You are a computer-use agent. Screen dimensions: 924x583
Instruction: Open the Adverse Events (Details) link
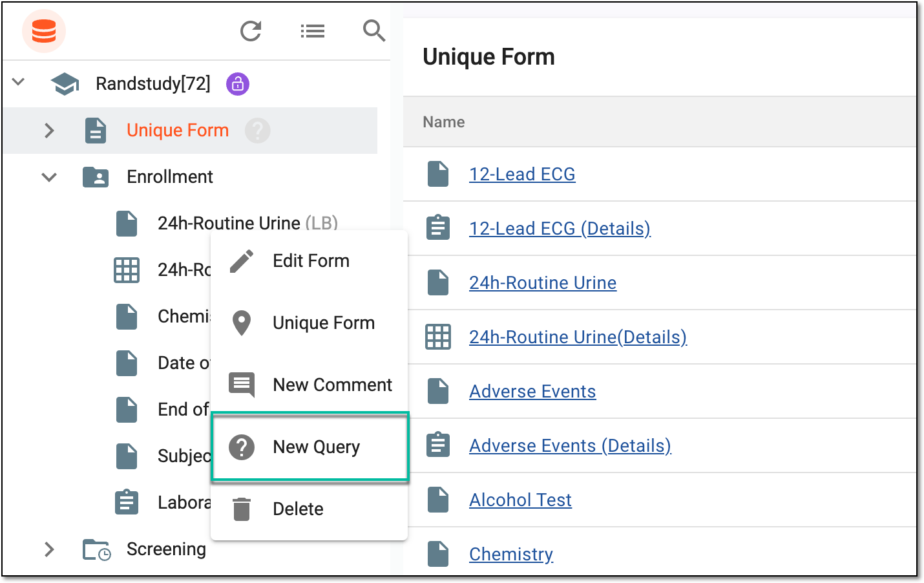[x=570, y=446]
